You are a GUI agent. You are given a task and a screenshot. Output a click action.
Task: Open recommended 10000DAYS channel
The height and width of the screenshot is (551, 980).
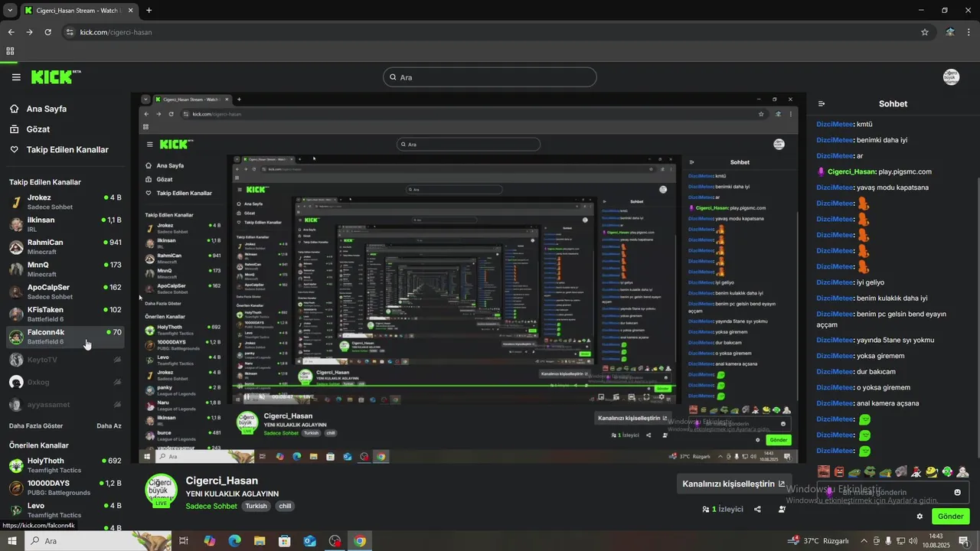point(65,487)
